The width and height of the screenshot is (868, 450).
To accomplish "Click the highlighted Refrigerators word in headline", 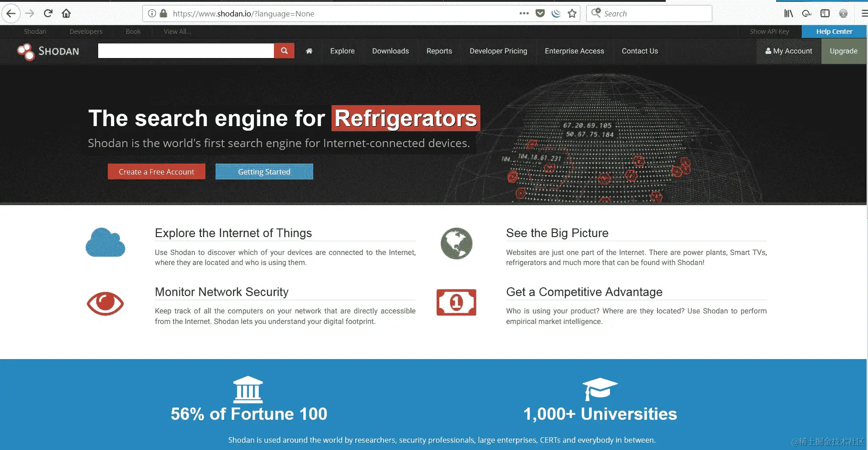I will pos(406,118).
